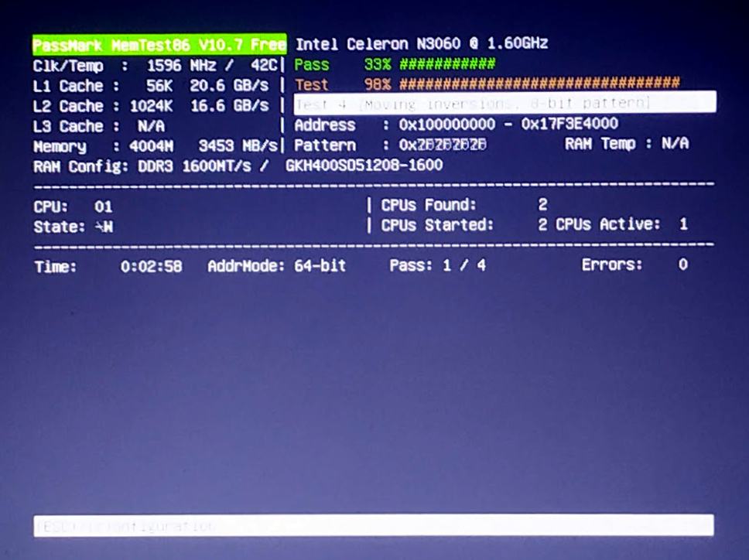The image size is (749, 560).
Task: Click the CPUs Active value
Action: coord(683,224)
